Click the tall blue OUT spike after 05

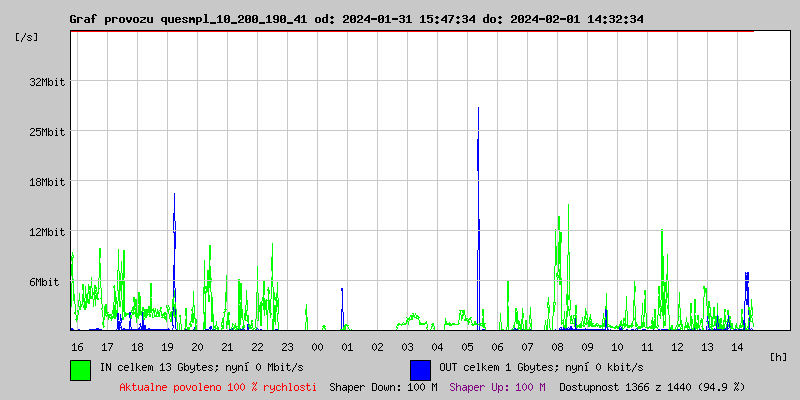(478, 219)
